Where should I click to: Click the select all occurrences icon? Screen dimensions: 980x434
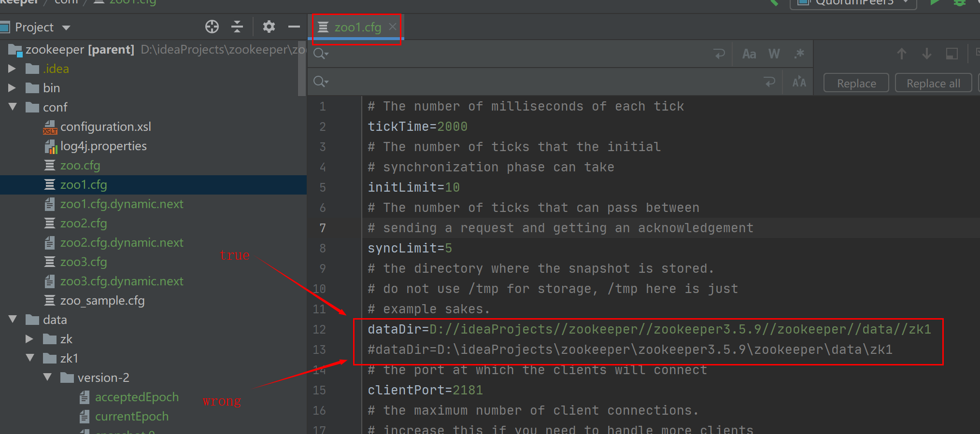pos(952,54)
